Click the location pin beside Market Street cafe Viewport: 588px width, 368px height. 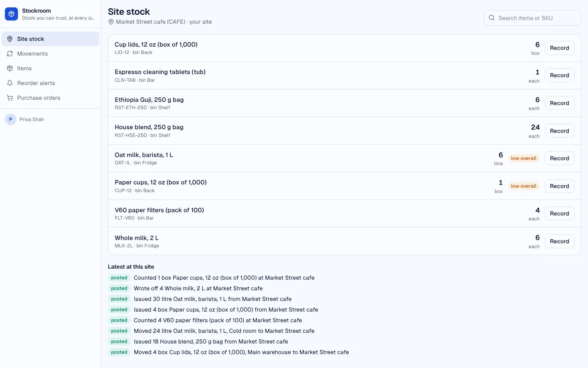click(x=111, y=22)
